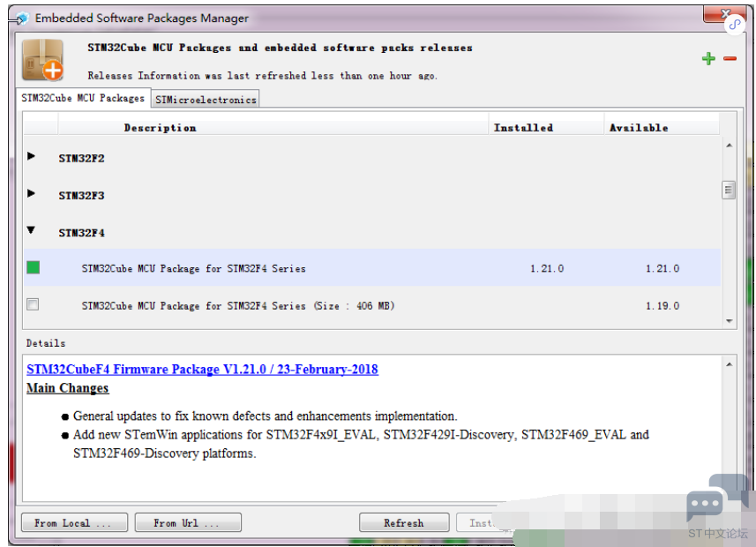Click the link icon in top-right corner
The width and height of the screenshot is (756, 547).
click(735, 24)
